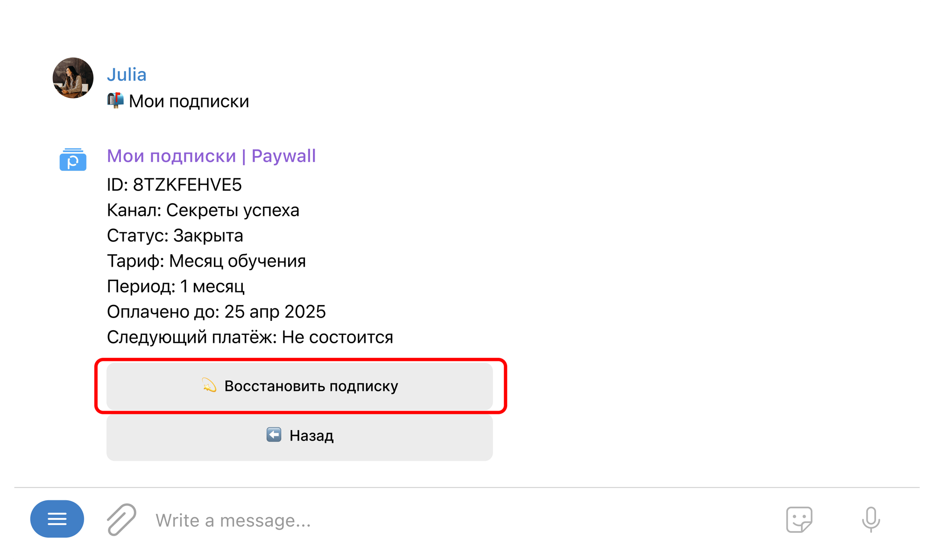Viewport: 934px width, 560px height.
Task: Click the Статус: Закрыта line
Action: coord(175,235)
